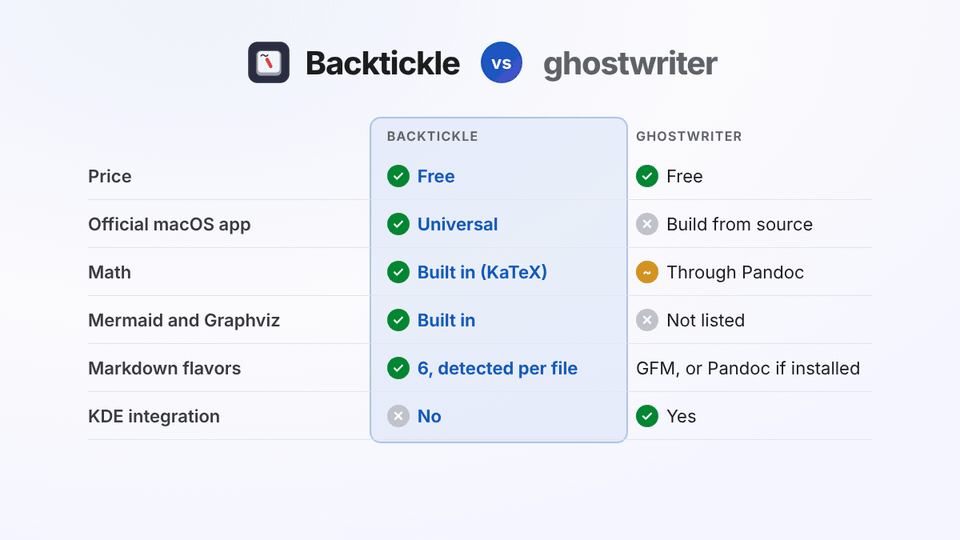Click the green check beside Built in (KaTeX)
The image size is (960, 540).
coord(398,272)
